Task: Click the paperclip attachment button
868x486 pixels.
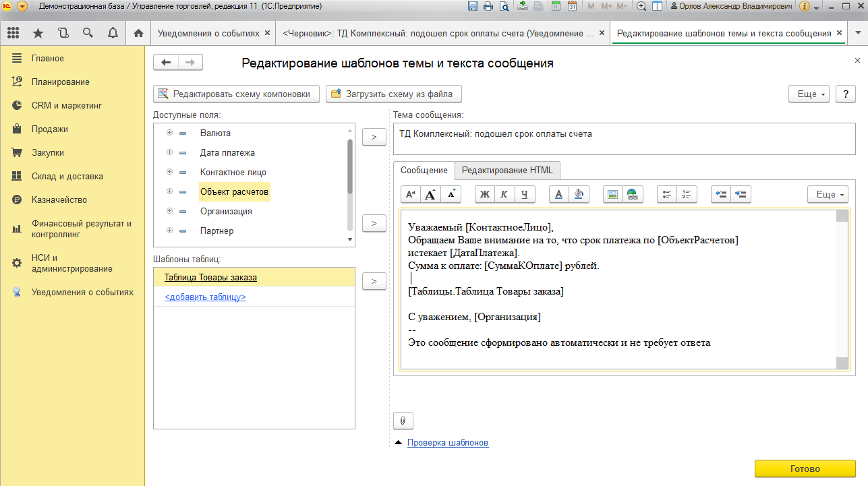Action: point(403,421)
